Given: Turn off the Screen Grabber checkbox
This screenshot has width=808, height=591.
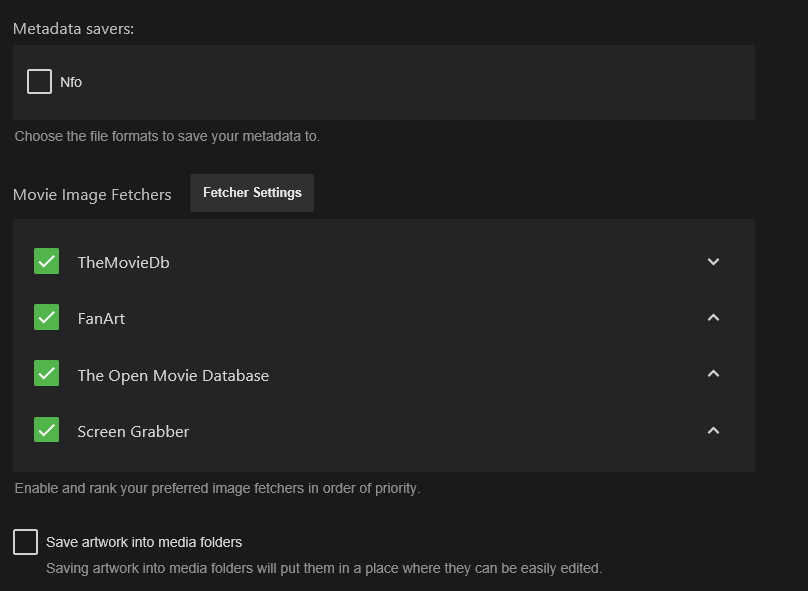Looking at the screenshot, I should pyautogui.click(x=47, y=431).
